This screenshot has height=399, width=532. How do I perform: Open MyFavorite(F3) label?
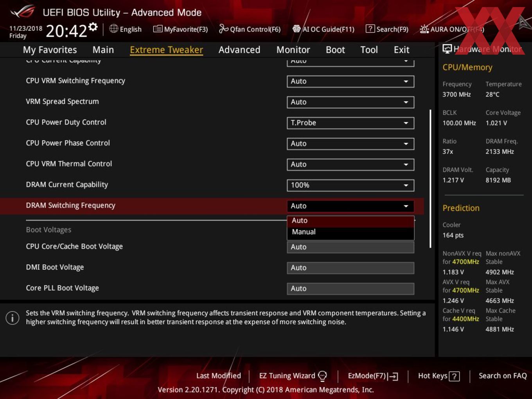tap(186, 29)
